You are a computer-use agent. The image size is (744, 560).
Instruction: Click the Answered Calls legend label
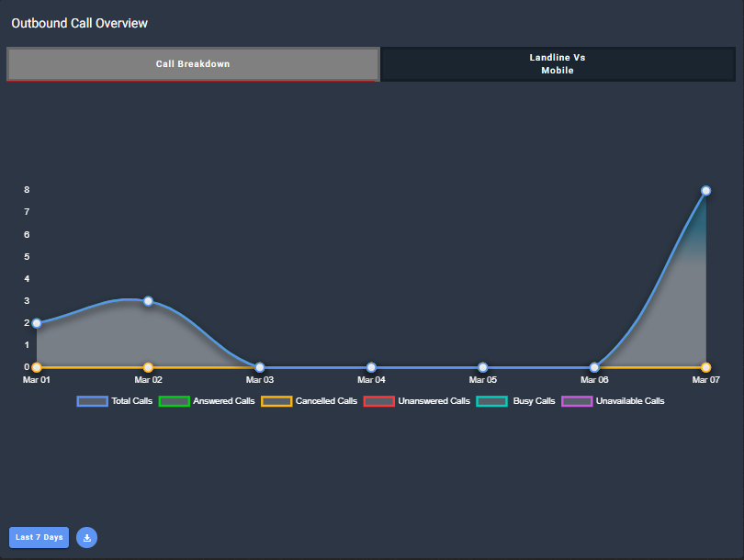coord(224,401)
